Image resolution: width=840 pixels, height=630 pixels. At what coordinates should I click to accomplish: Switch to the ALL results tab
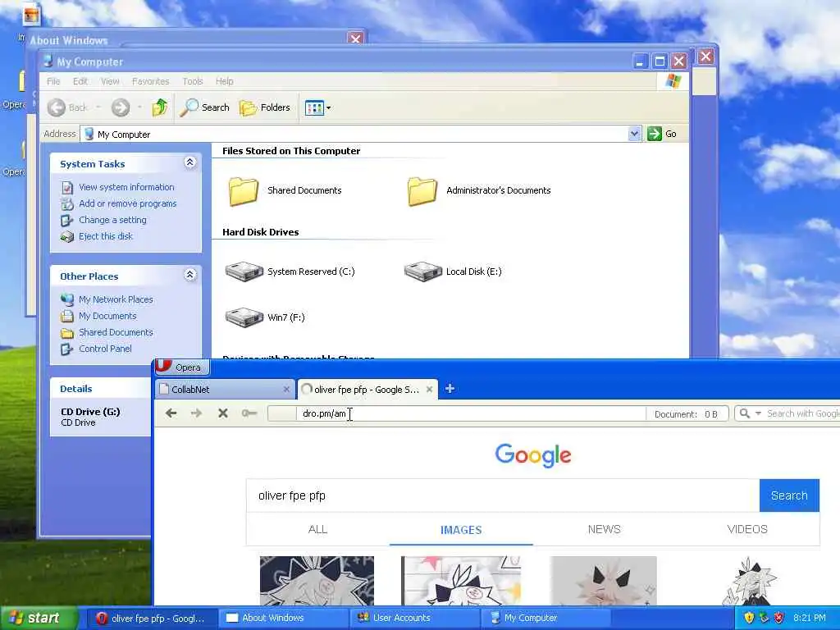[317, 529]
